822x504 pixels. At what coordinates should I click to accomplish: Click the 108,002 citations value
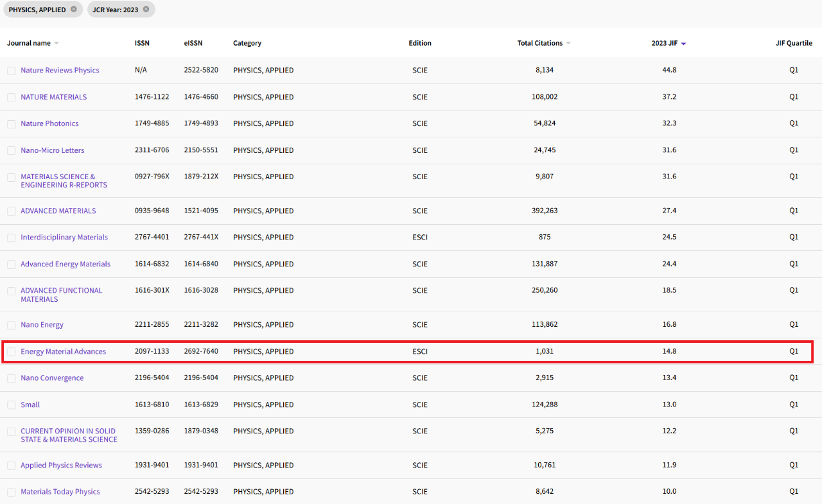point(545,97)
